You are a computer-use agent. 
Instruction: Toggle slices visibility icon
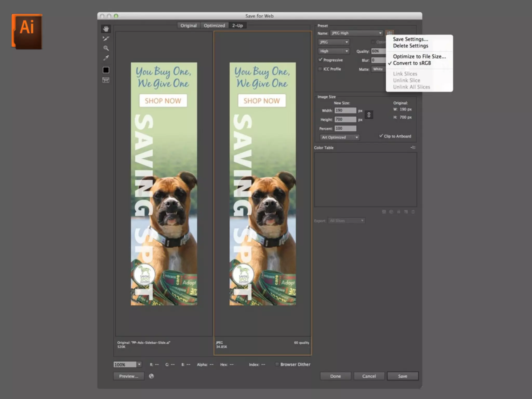pos(106,80)
